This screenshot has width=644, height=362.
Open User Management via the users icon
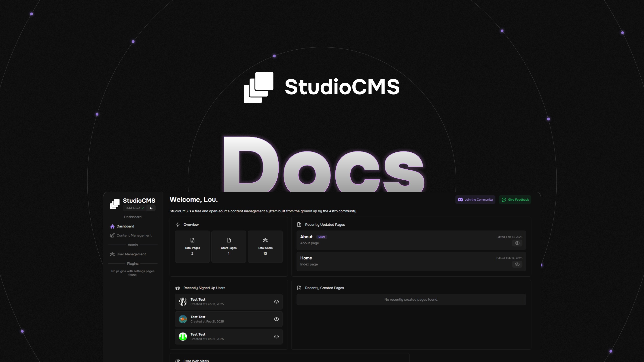pos(112,254)
